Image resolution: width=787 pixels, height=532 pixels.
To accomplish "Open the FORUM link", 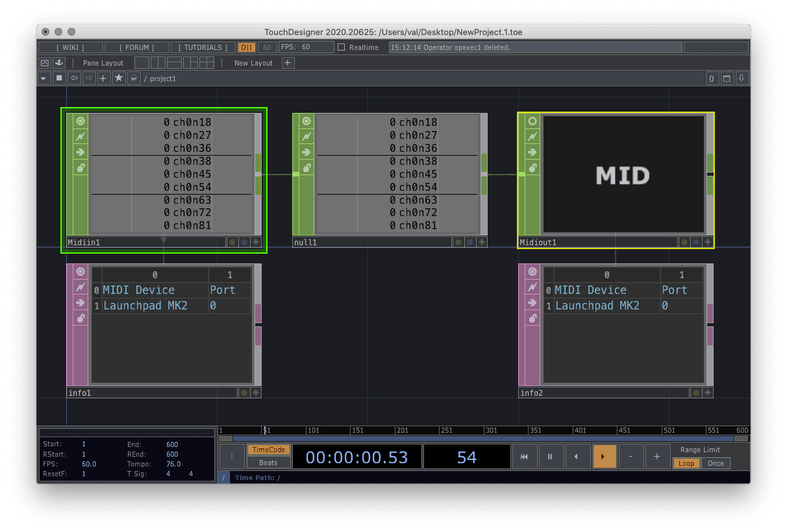I will point(137,47).
